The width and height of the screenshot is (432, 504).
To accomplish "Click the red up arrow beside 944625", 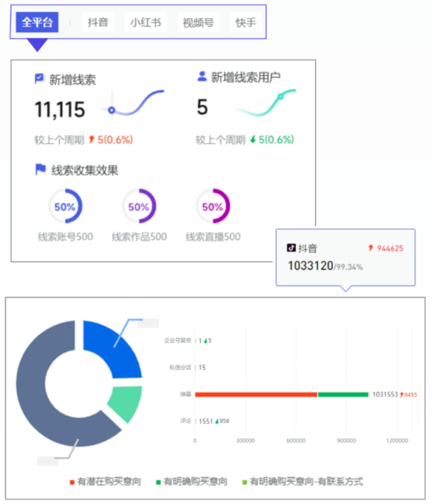I will pyautogui.click(x=371, y=248).
